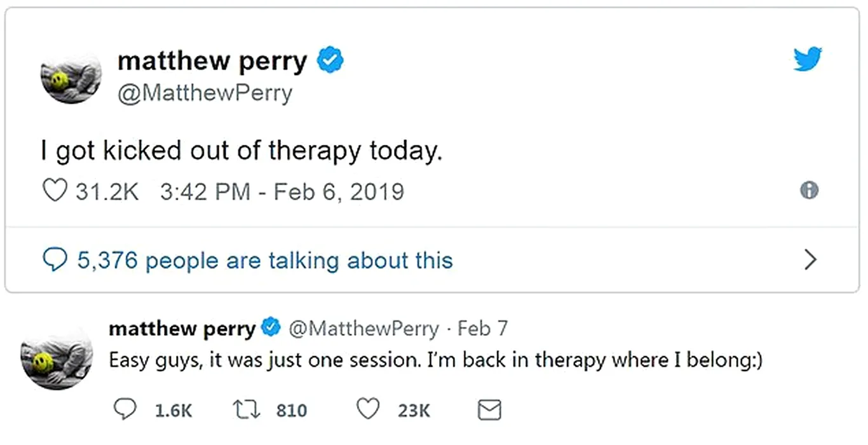
Task: Click the blue verified badge in the header
Action: tap(330, 60)
